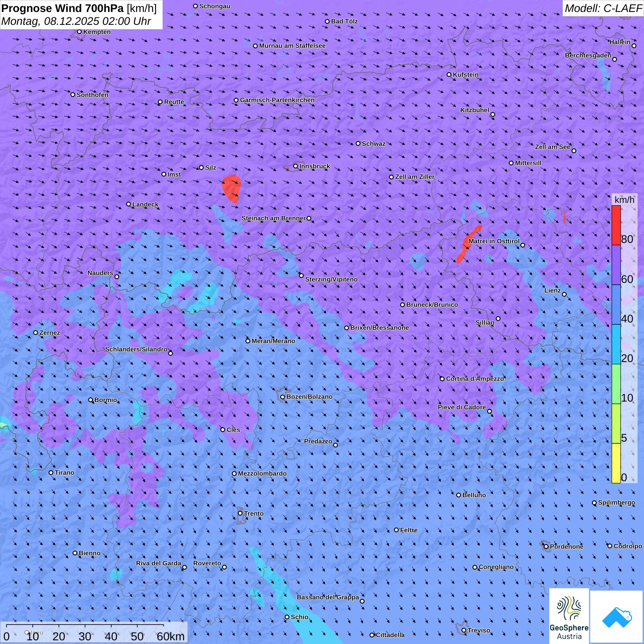Image resolution: width=644 pixels, height=644 pixels.
Task: Click the Nauders marker dot
Action: pos(117,276)
